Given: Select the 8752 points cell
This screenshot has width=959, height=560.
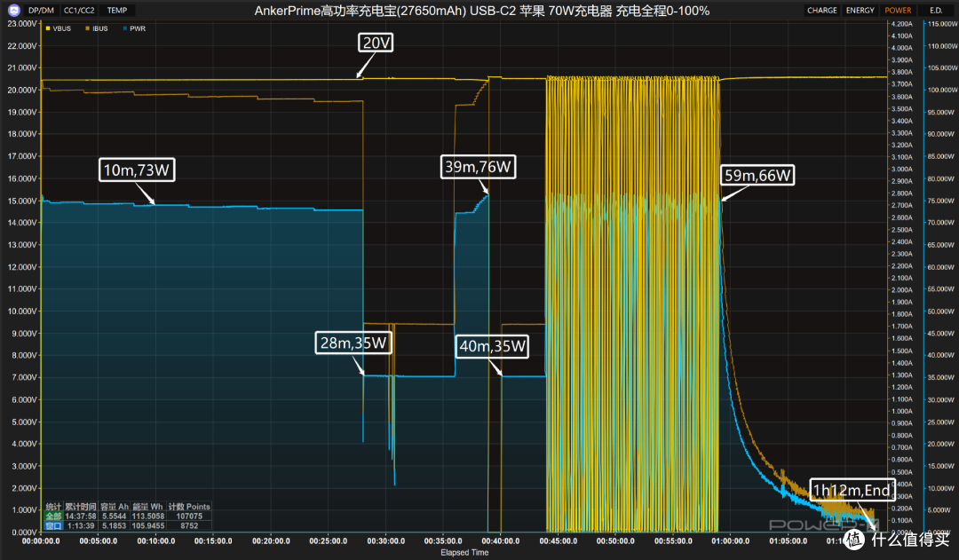Looking at the screenshot, I should coord(189,525).
